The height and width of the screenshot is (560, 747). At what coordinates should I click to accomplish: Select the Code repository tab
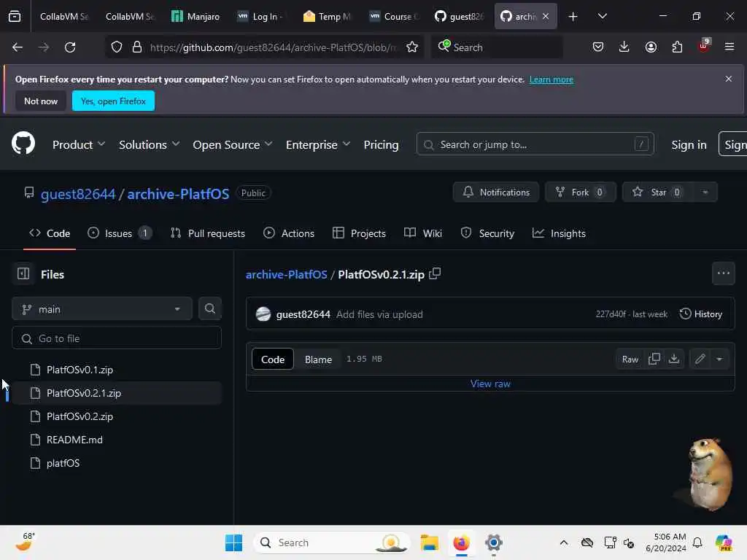[50, 233]
